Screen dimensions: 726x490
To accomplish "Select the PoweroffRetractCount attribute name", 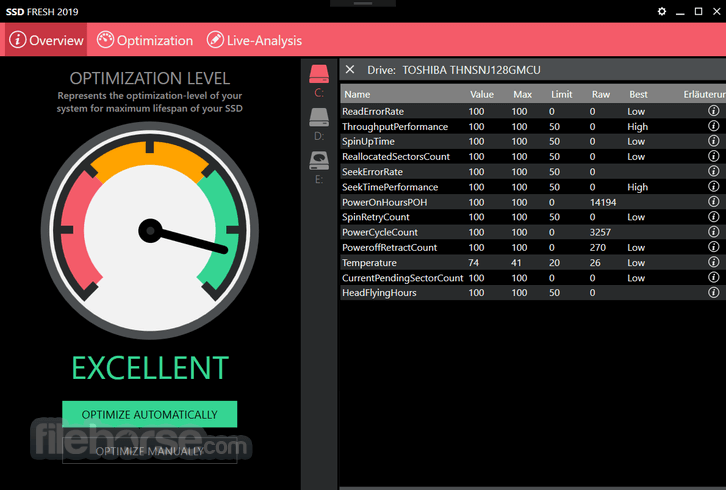I will tap(389, 248).
